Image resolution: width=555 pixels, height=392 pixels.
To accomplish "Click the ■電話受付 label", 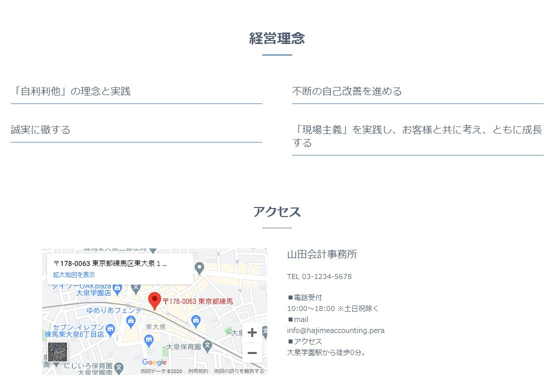I will (305, 297).
